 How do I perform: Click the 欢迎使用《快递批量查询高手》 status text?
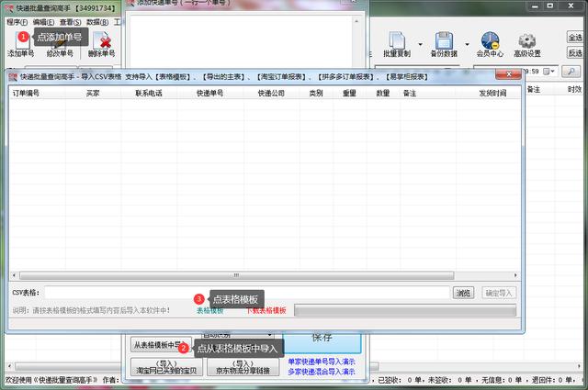(x=51, y=380)
